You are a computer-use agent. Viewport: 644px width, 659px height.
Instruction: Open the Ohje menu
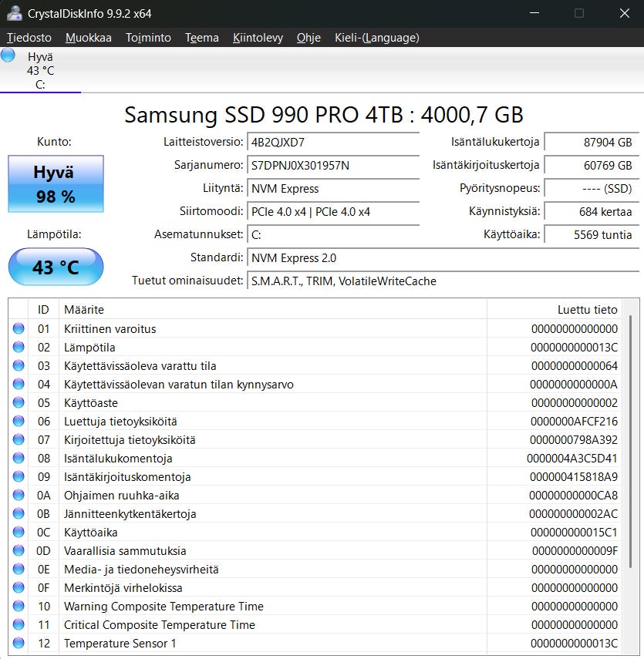[309, 38]
